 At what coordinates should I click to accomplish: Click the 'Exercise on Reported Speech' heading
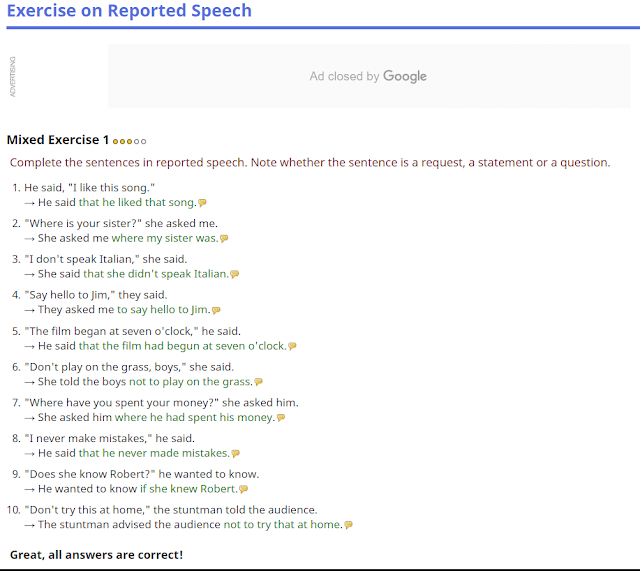click(x=129, y=10)
